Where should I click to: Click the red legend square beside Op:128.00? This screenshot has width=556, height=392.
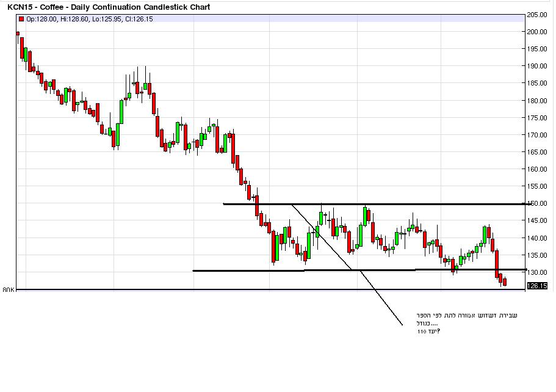21,19
